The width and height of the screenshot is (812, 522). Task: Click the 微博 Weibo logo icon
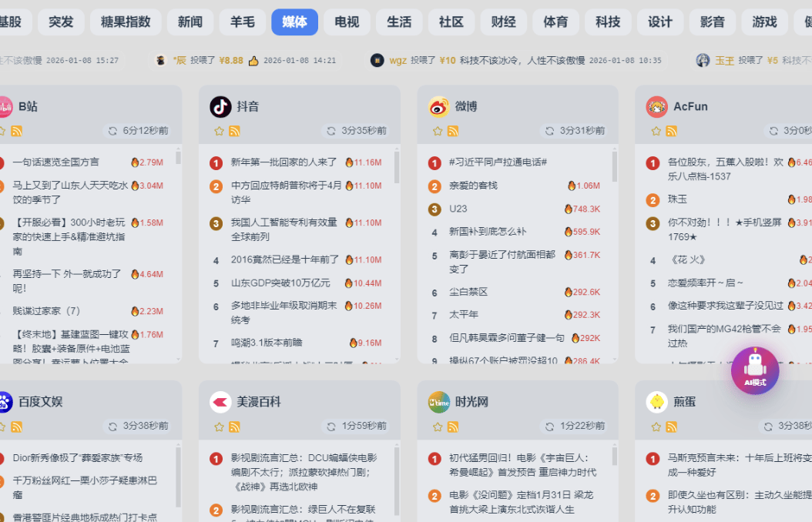tap(438, 106)
